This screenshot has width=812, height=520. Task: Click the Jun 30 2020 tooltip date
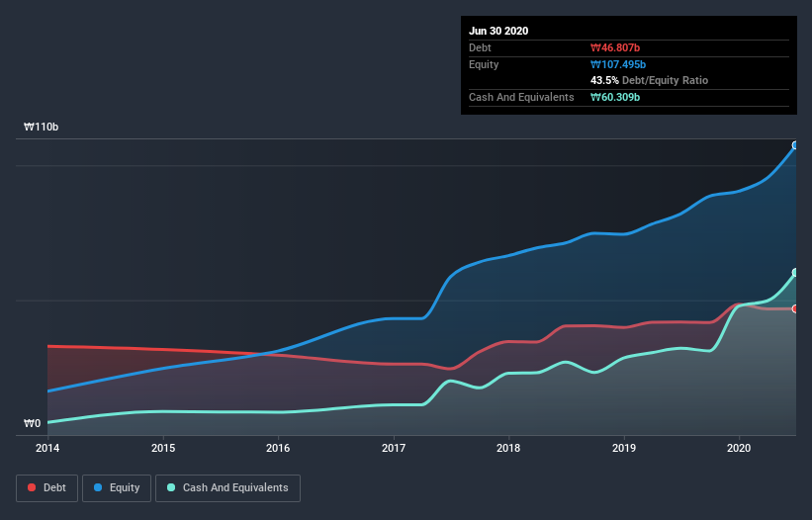498,31
